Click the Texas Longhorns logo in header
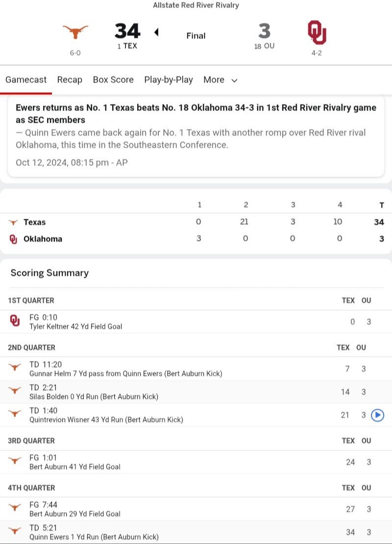 75,32
